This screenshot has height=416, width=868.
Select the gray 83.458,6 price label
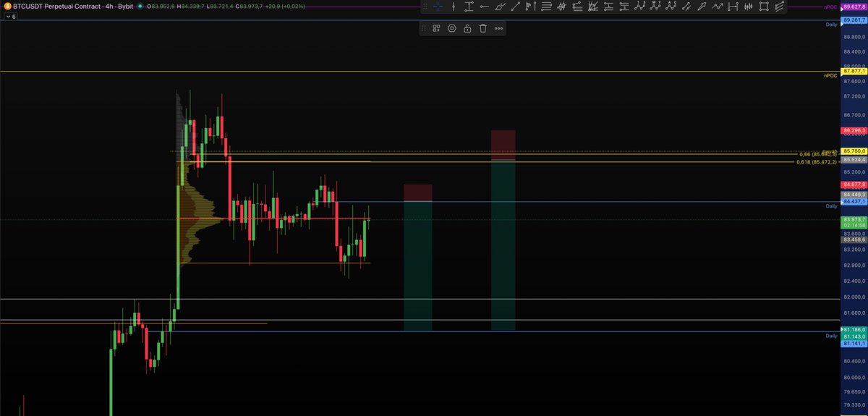pyautogui.click(x=854, y=239)
